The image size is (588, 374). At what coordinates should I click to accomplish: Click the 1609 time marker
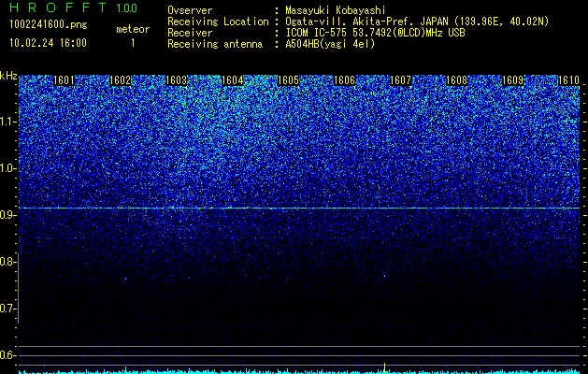pos(512,80)
